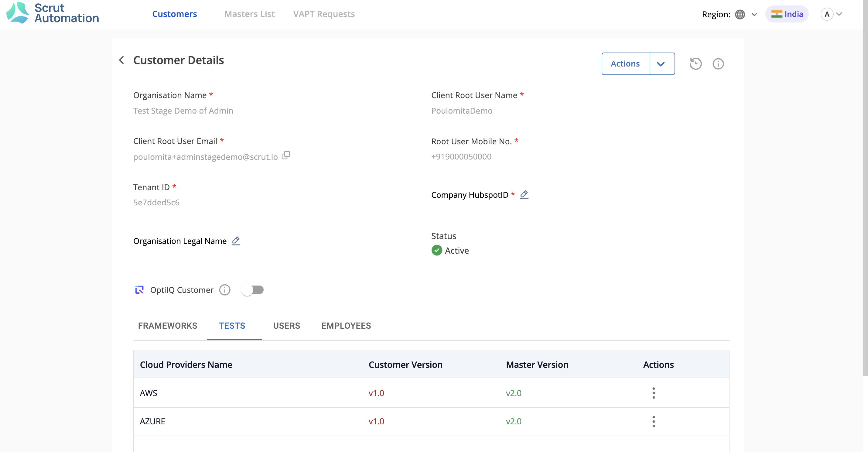Click the user avatar A
This screenshot has height=452, width=868.
[x=827, y=14]
